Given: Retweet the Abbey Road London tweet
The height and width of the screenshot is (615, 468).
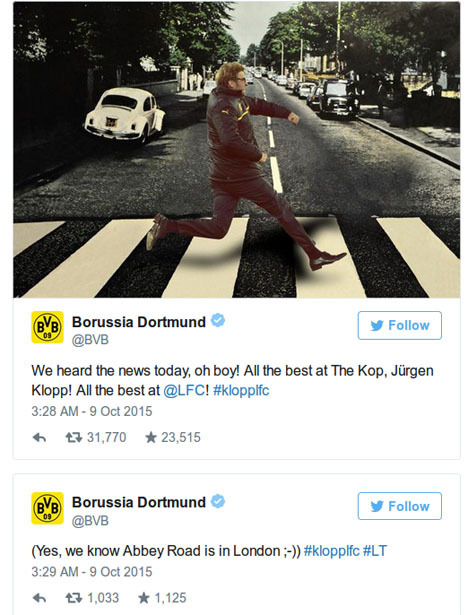Looking at the screenshot, I should click(73, 598).
